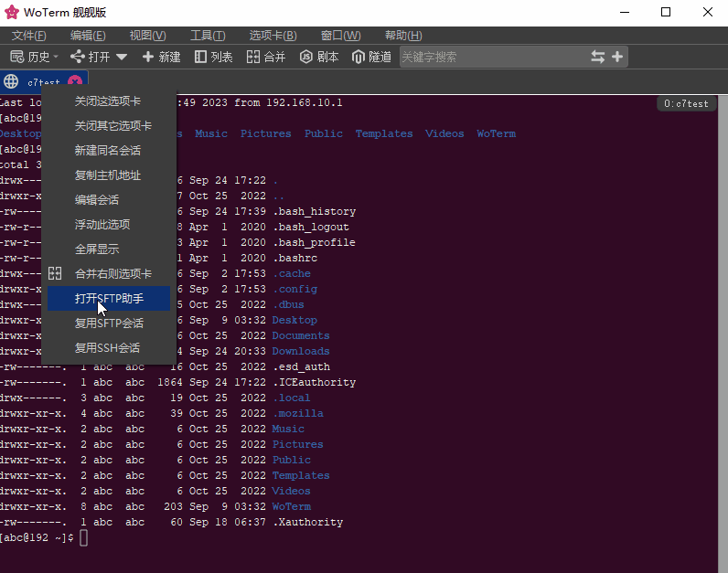
Task: Click the .mozilla directory name
Action: click(x=298, y=413)
